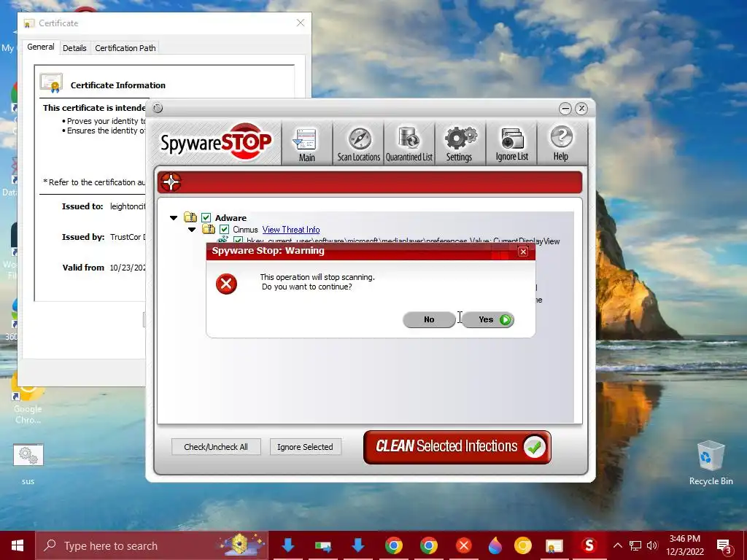Click the round icon in SpywareStop's title bar
This screenshot has height=560, width=747.
pyautogui.click(x=158, y=108)
